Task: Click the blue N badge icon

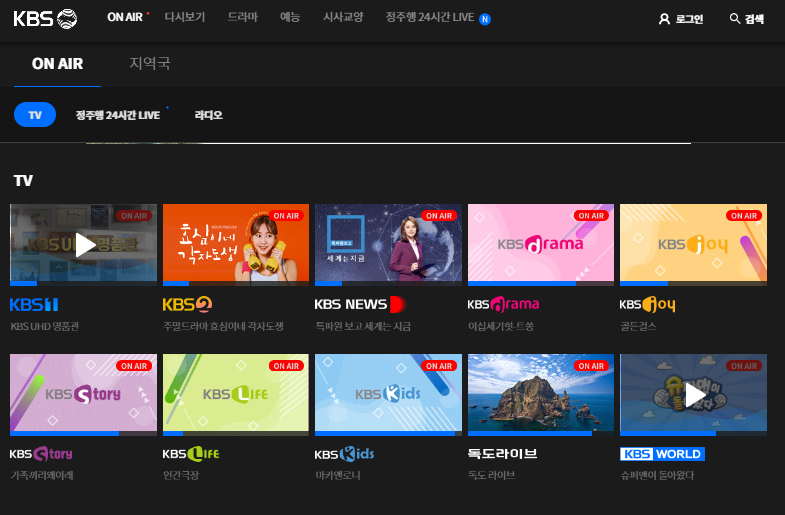Action: click(485, 19)
